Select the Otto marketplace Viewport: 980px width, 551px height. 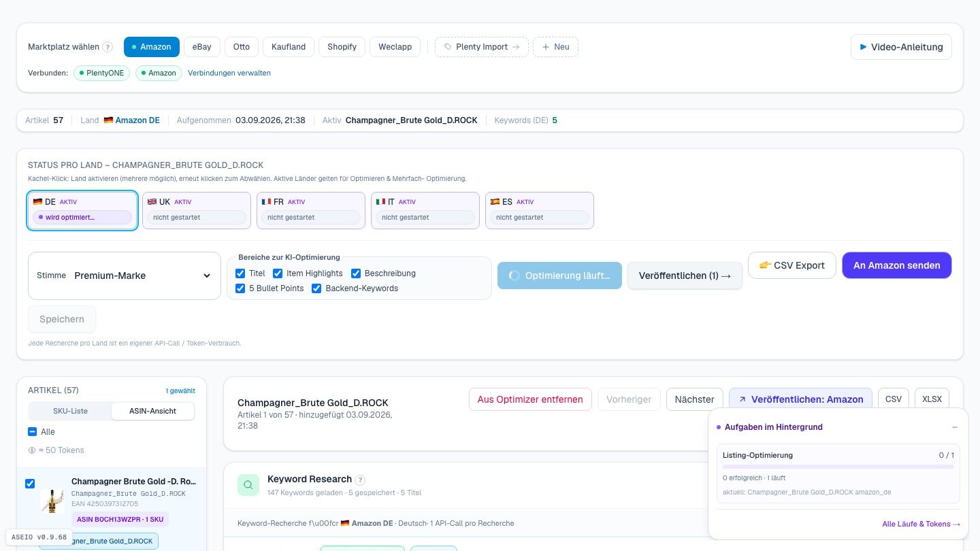(x=242, y=47)
